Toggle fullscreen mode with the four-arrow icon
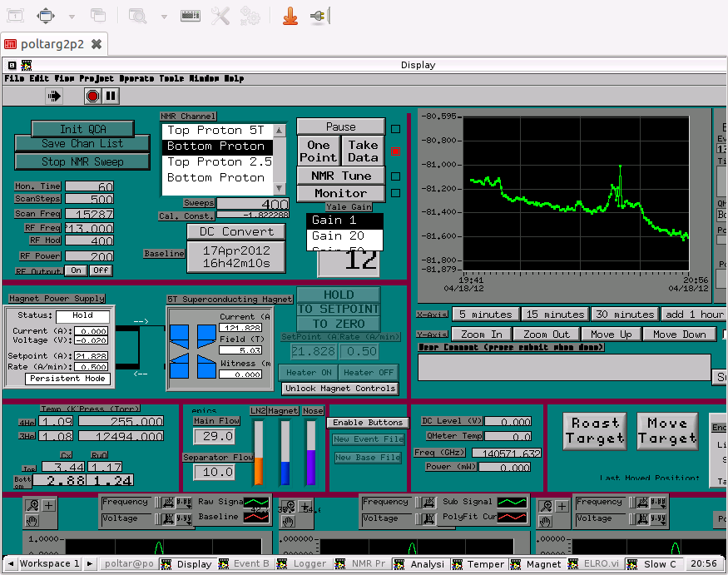Image resolution: width=728 pixels, height=575 pixels. 46,16
